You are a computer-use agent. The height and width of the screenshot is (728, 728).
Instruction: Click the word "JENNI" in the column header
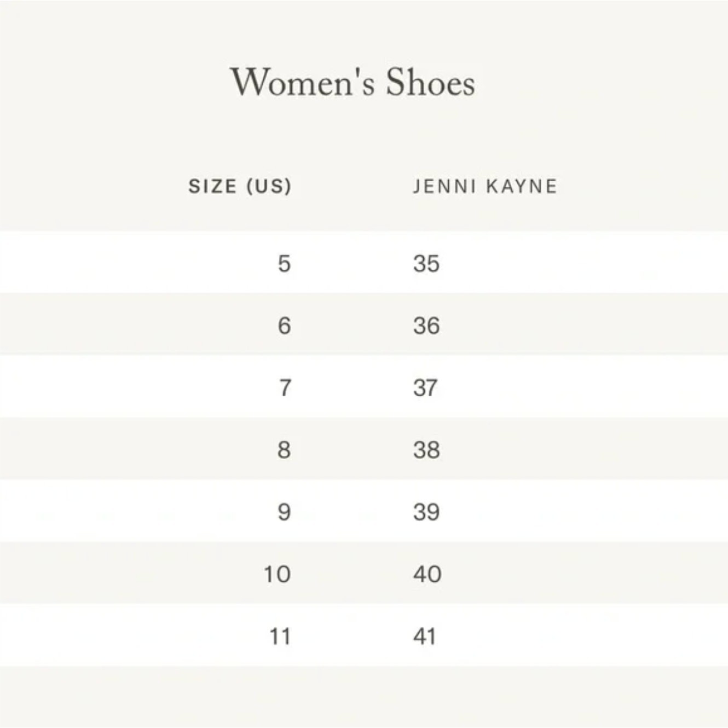point(444,187)
